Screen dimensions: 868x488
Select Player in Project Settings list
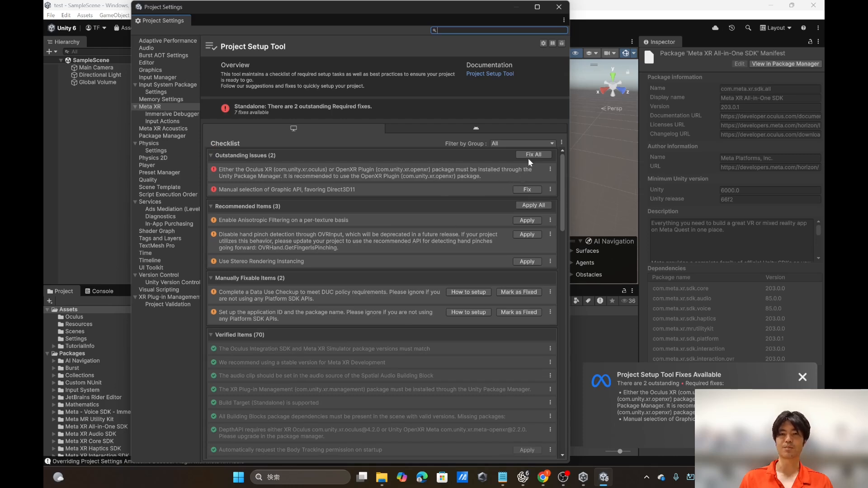[147, 165]
